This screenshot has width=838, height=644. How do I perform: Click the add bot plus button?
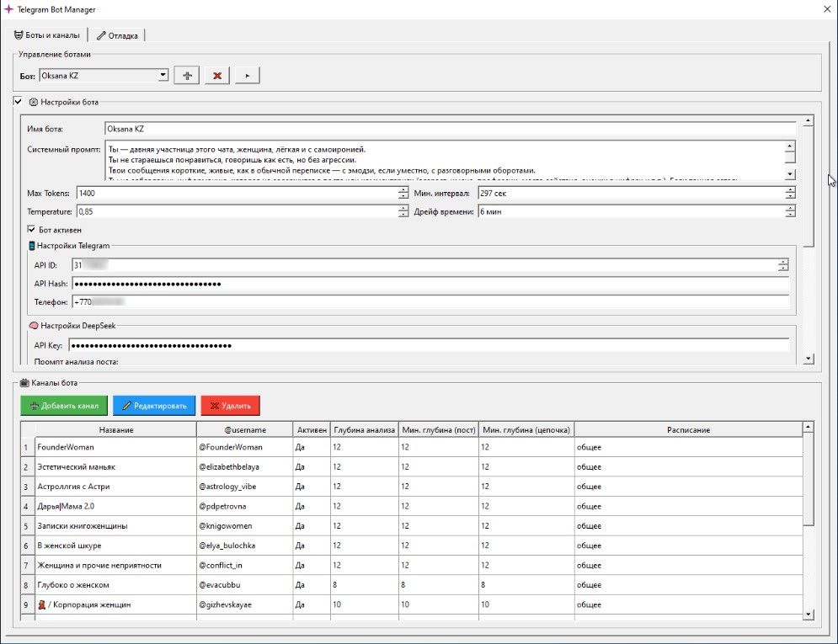point(186,75)
